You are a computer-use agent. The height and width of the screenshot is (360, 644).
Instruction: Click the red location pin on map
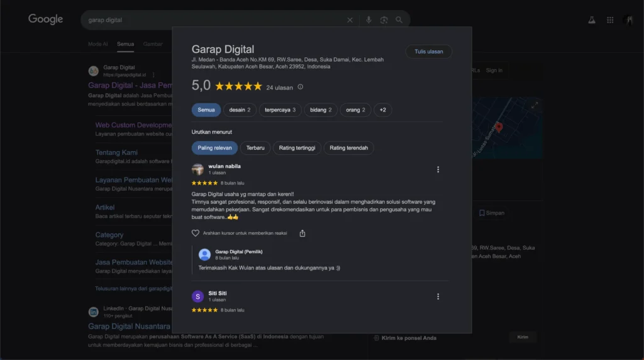click(499, 127)
